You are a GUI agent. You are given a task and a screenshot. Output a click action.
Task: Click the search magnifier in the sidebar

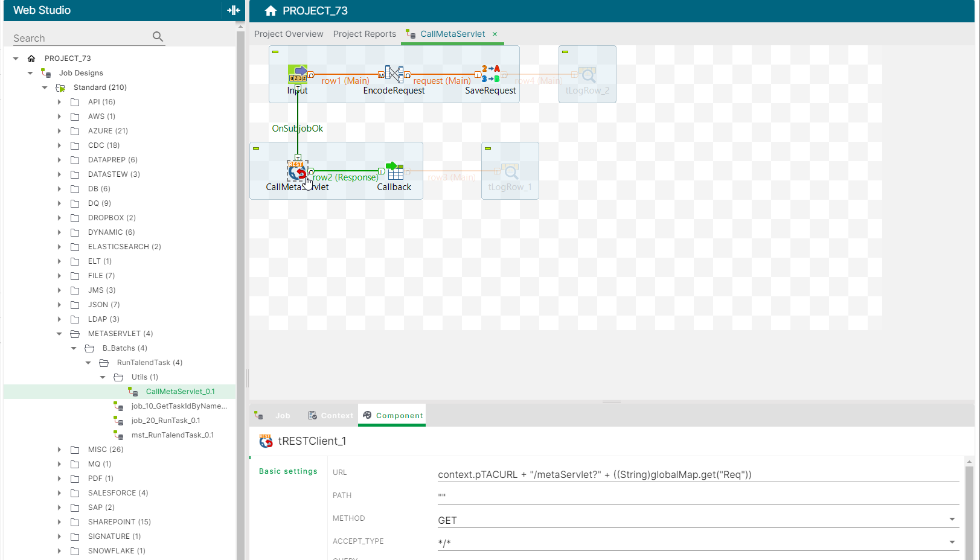coord(157,37)
